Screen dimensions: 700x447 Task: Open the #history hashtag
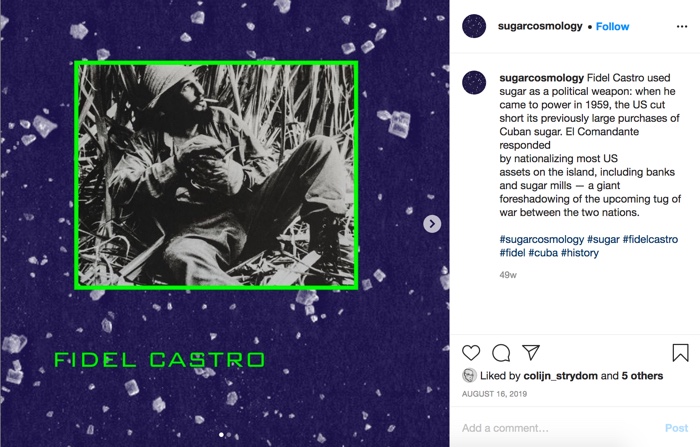click(579, 253)
